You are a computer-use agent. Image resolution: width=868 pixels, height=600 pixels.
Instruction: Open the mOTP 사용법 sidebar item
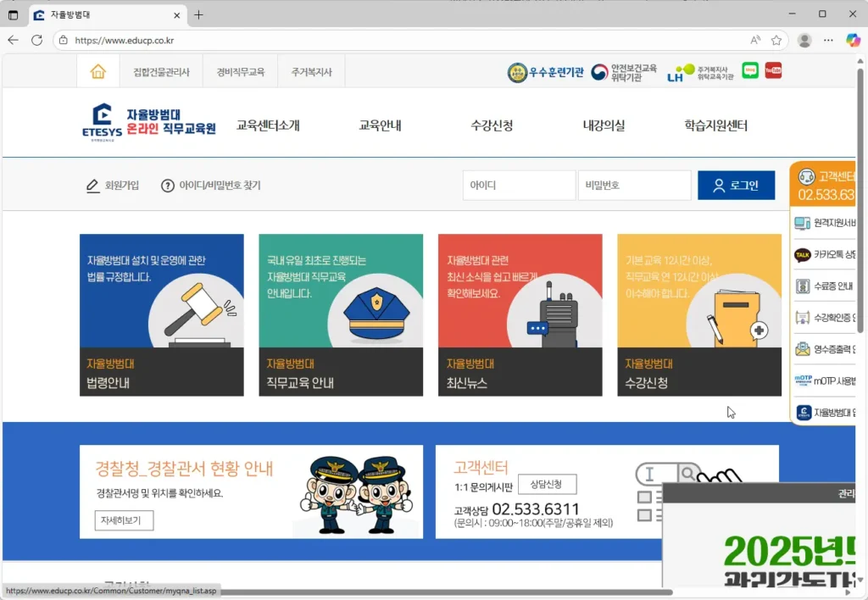826,381
